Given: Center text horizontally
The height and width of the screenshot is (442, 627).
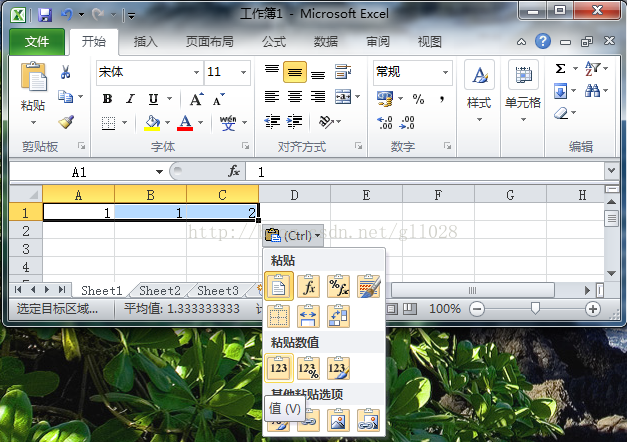Looking at the screenshot, I should [x=295, y=97].
